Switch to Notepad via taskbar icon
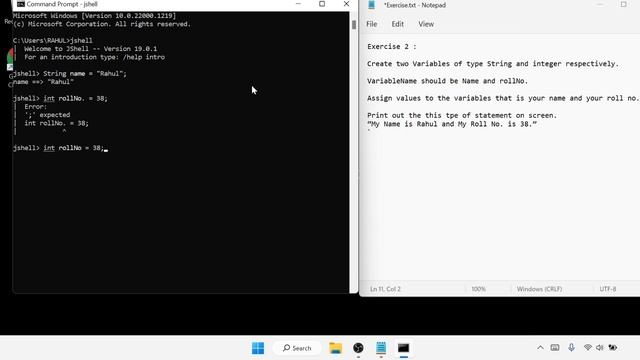Image resolution: width=640 pixels, height=360 pixels. [381, 348]
